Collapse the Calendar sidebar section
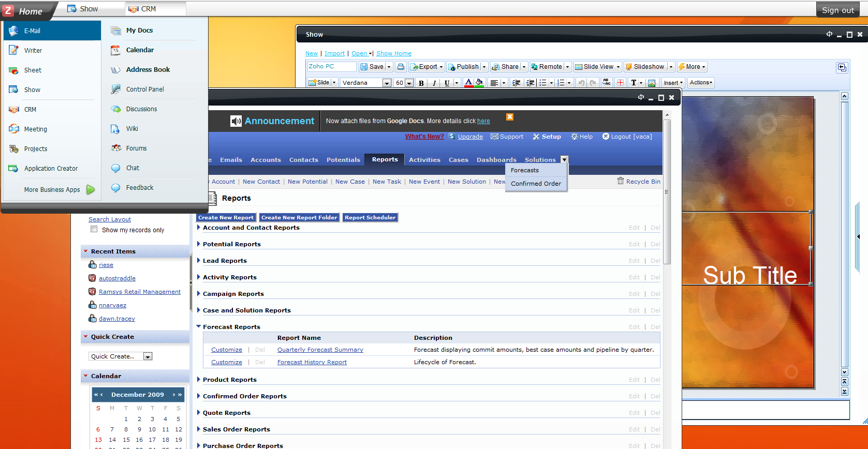The width and height of the screenshot is (868, 449). click(x=86, y=376)
